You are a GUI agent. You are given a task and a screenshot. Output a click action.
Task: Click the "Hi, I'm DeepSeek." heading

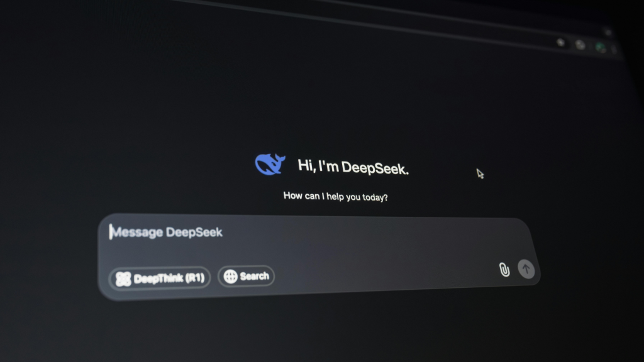pyautogui.click(x=353, y=167)
